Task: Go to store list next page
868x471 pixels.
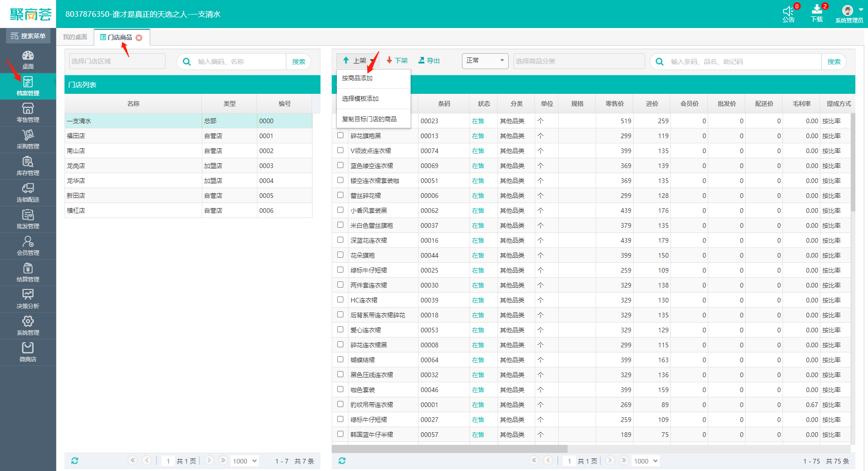Action: pos(209,460)
